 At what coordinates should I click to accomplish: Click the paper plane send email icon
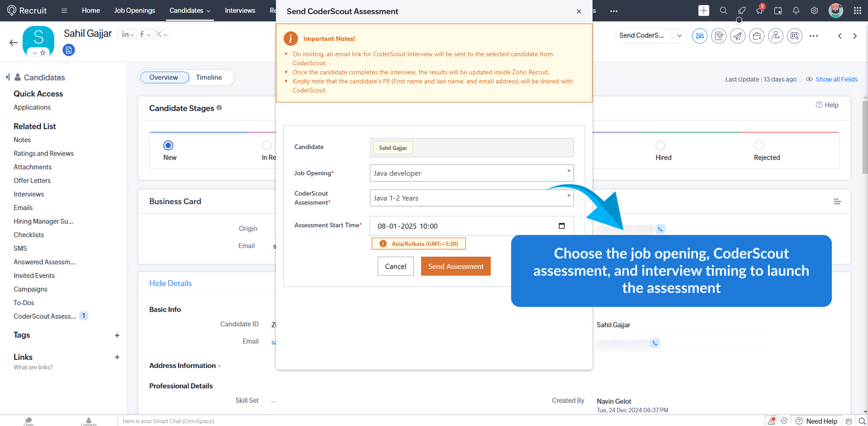[x=737, y=36]
